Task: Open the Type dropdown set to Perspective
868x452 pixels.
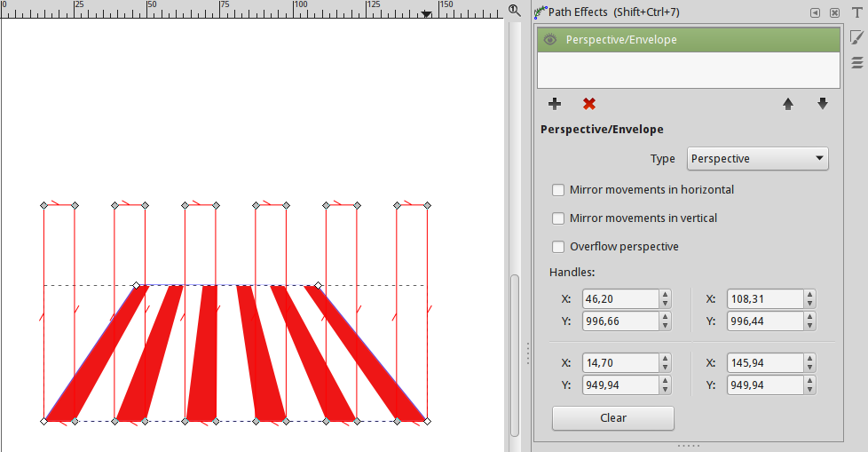Action: coord(758,159)
